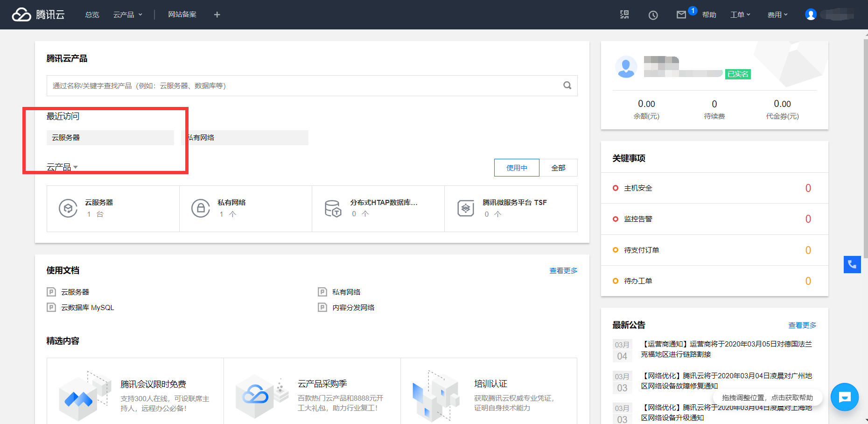
Task: Click the 分布式HTAP数据库 card name
Action: (x=384, y=202)
